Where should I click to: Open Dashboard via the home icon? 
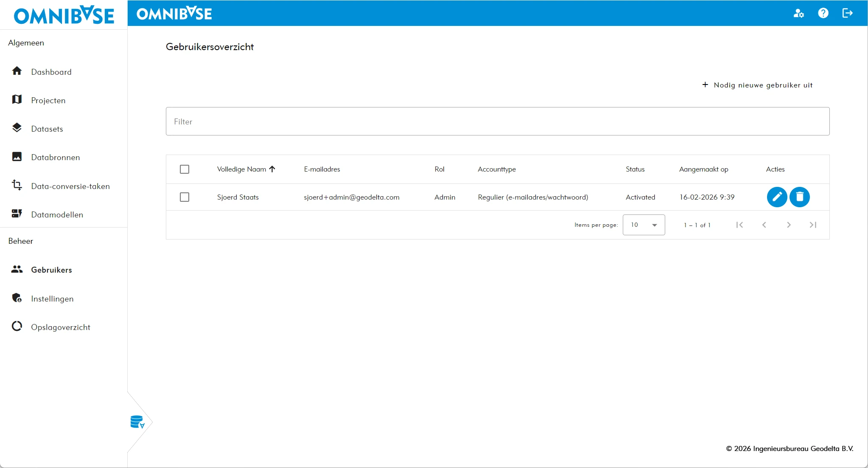coord(17,71)
